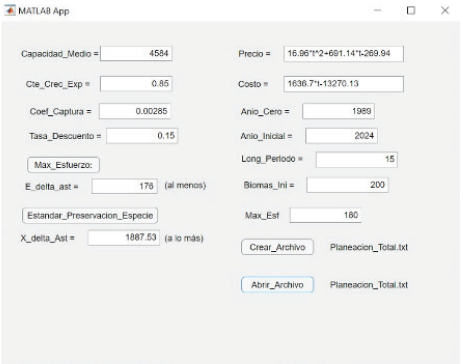
Task: Close the MATLAB App window
Action: (x=445, y=10)
